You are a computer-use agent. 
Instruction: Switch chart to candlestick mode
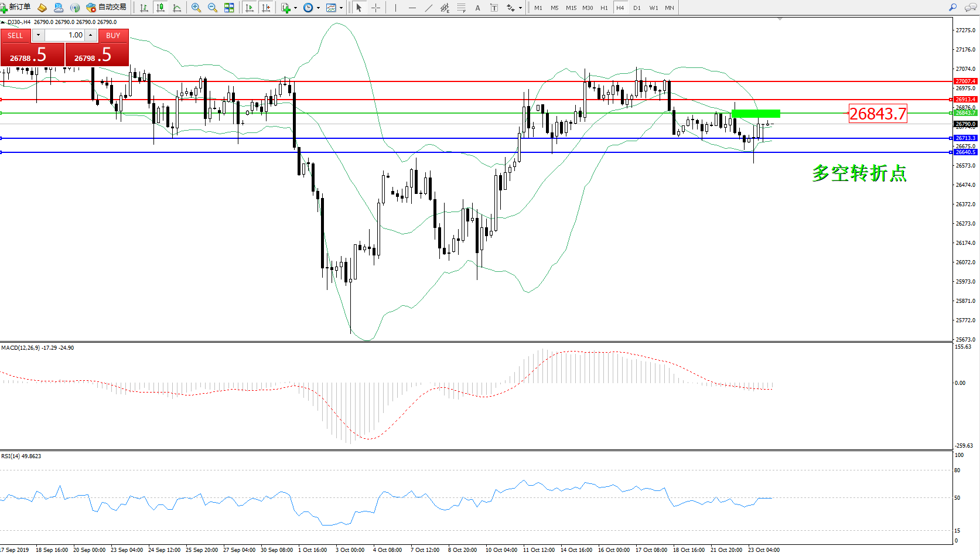coord(160,8)
